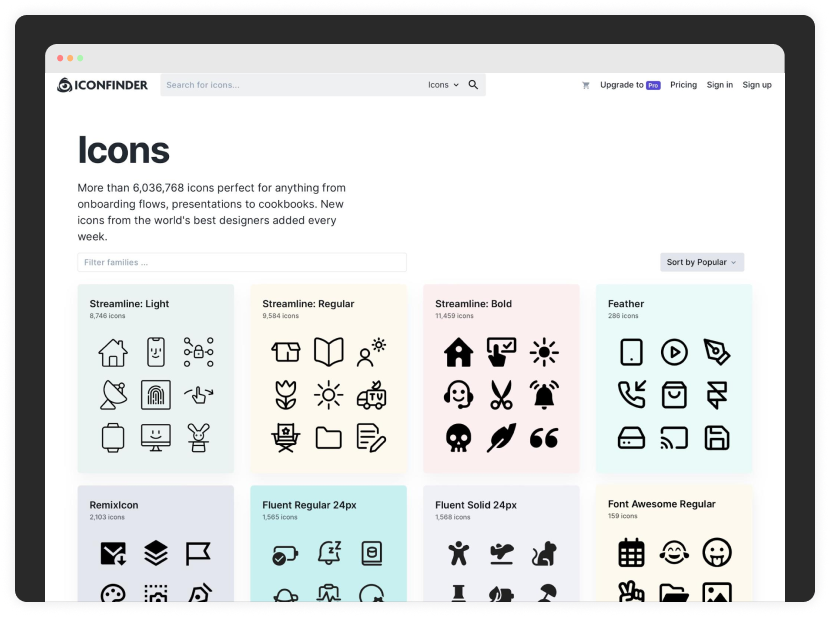Select the satellite dish icon in Streamline: Light
The width and height of the screenshot is (830, 617).
coord(113,395)
